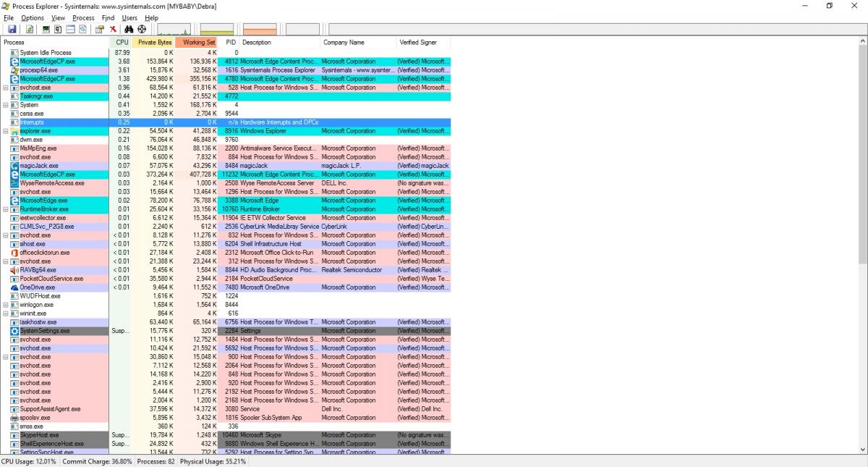Sort by the Company Name column header
This screenshot has width=868, height=467.
coord(359,43)
